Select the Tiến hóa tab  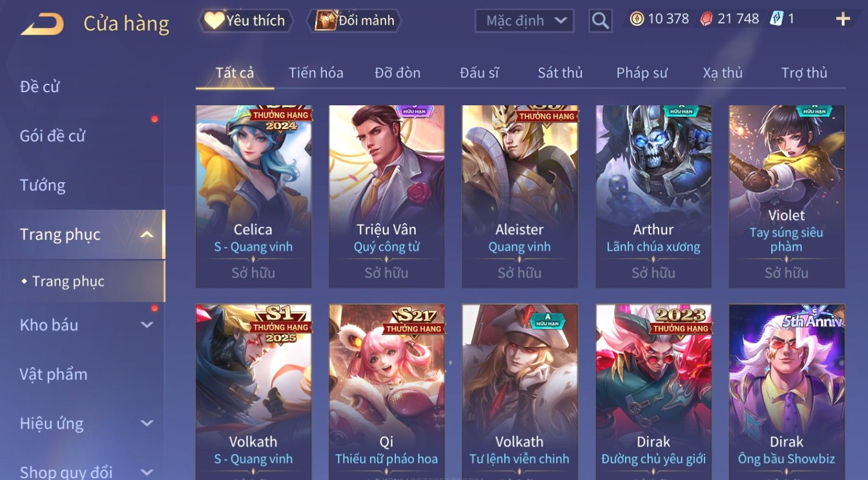point(316,73)
